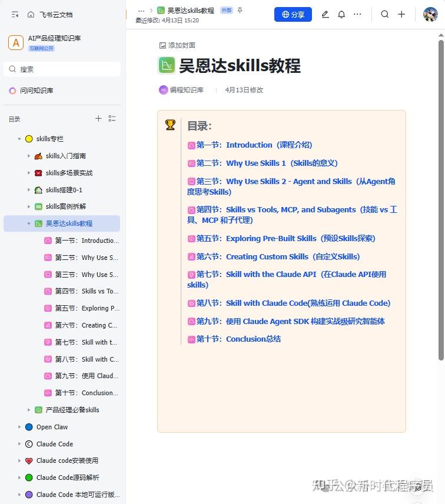This screenshot has height=504, width=445.
Task: Click the trophy emoji in the callout
Action: pos(170,125)
